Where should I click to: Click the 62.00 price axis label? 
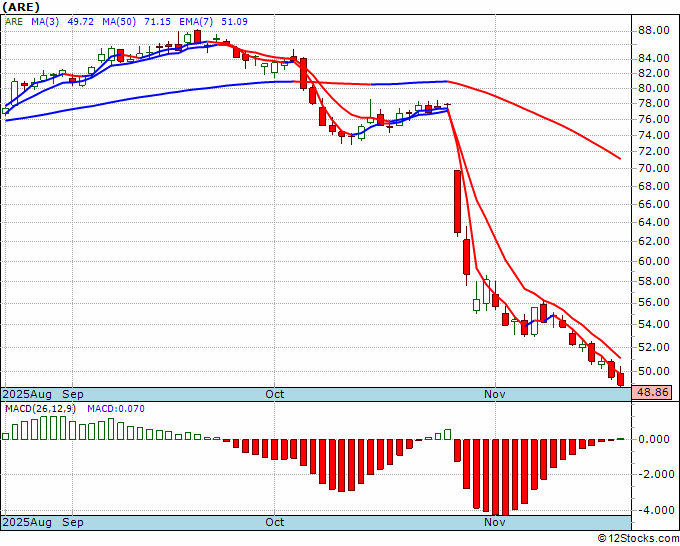(654, 241)
